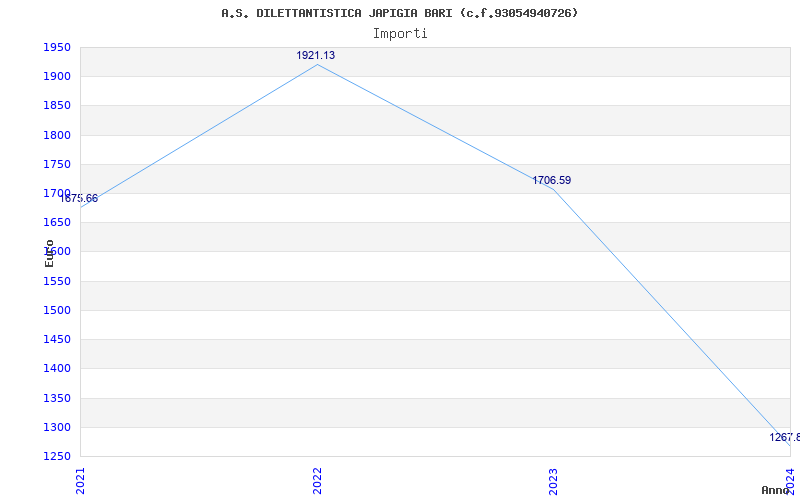Image resolution: width=800 pixels, height=500 pixels.
Task: Click the 1900 y-axis value
Action: pos(57,77)
